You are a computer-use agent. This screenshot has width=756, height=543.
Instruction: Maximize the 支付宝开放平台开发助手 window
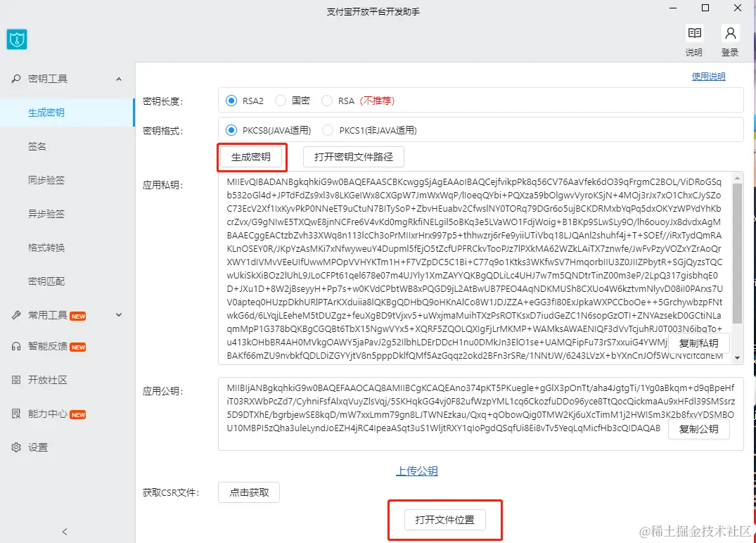(x=705, y=8)
